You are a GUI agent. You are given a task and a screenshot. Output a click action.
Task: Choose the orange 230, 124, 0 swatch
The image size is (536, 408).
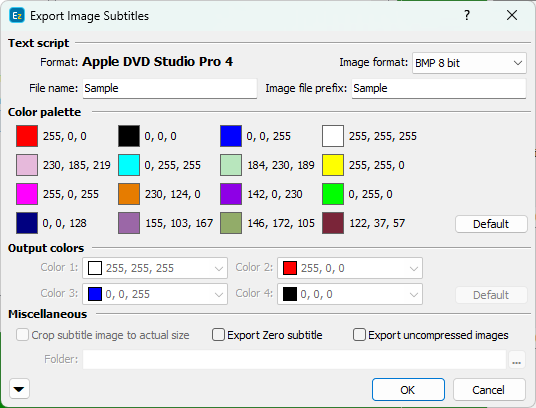(129, 194)
